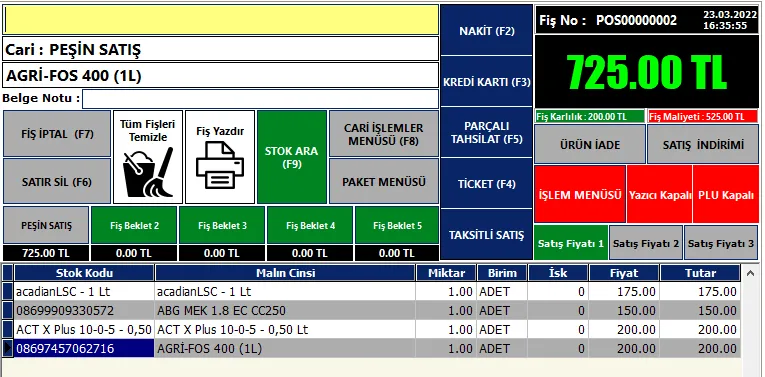Select PARÇALI TAHSİLAT (F5)
The image size is (765, 377).
tap(486, 132)
